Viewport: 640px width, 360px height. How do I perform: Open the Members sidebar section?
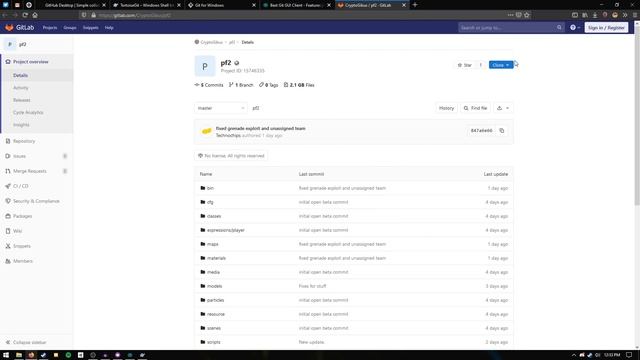point(23,261)
